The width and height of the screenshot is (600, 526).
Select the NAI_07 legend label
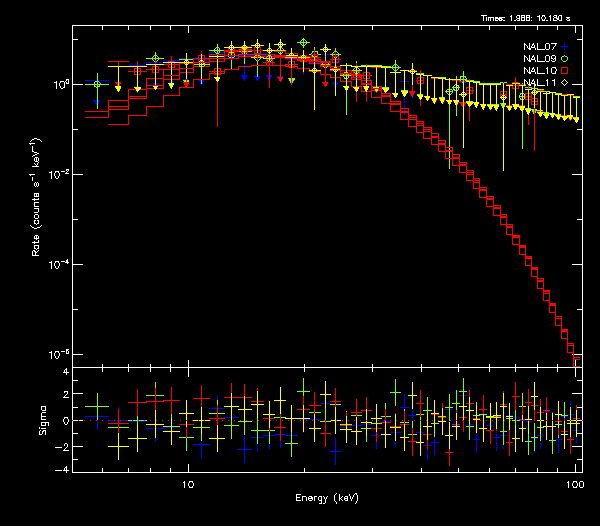[x=540, y=47]
